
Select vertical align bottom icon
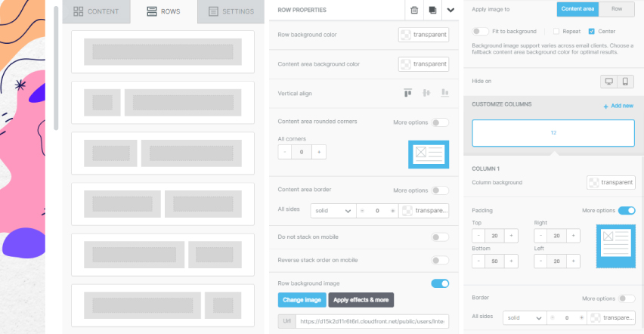coord(443,93)
